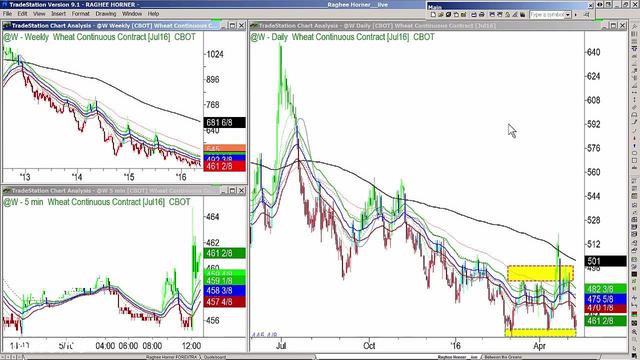Image resolution: width=640 pixels, height=360 pixels.
Task: Select the lower yellow rectangle on daily chart
Action: pos(540,333)
